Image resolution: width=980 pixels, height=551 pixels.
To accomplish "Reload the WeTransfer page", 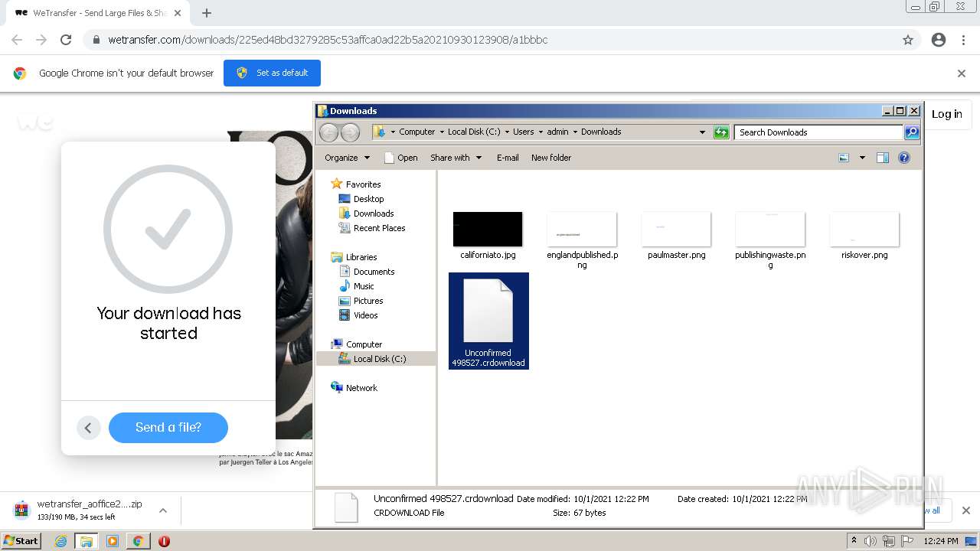I will point(66,40).
